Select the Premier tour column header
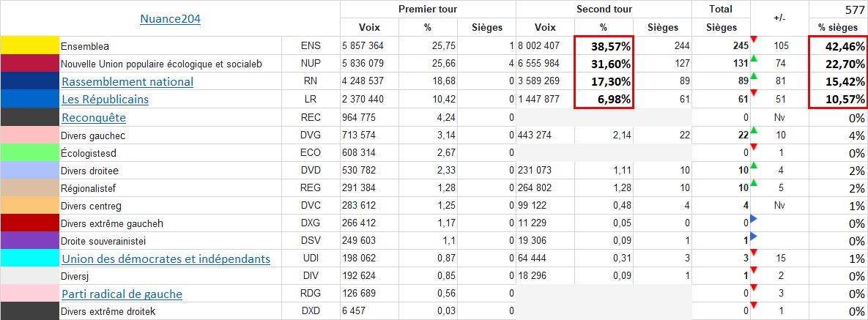The width and height of the screenshot is (868, 320). [428, 9]
